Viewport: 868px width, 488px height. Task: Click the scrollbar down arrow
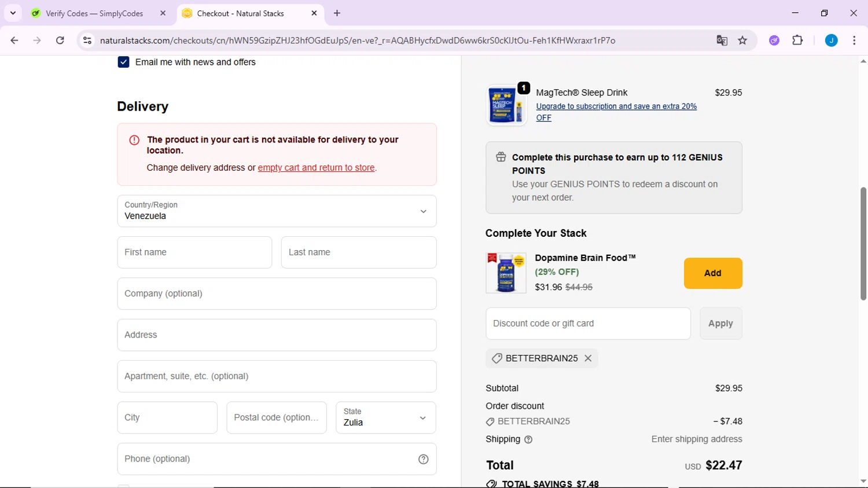point(863,481)
